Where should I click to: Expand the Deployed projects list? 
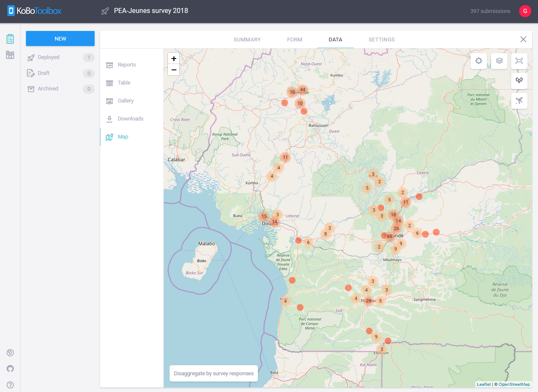[60, 57]
